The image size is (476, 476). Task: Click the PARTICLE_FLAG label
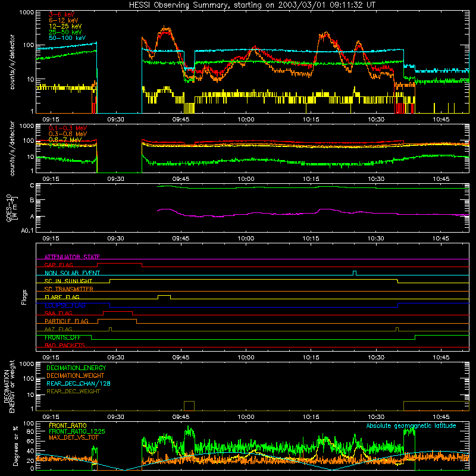pos(67,321)
